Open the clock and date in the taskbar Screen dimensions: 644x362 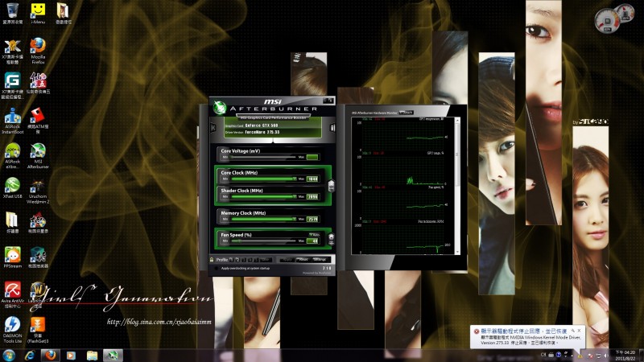click(x=626, y=356)
